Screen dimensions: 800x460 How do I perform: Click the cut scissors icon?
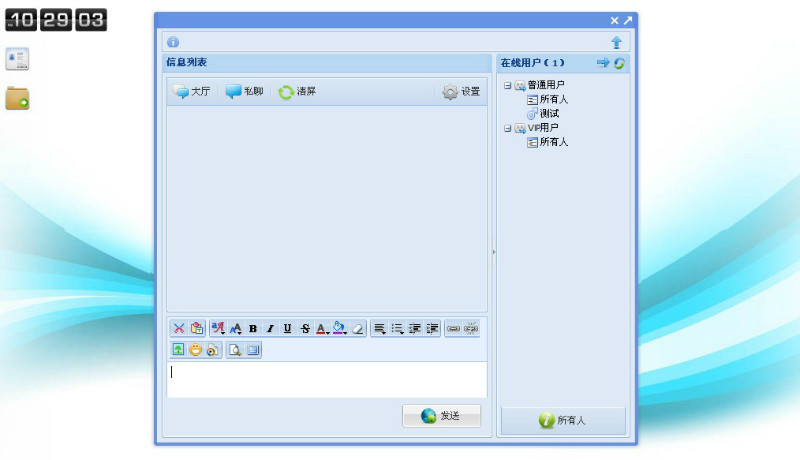178,328
